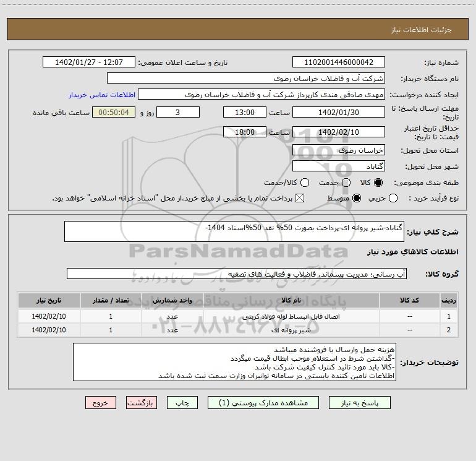Click the پاسخ به نیاز button
Viewport: 476px width, 461px height.
[x=359, y=403]
